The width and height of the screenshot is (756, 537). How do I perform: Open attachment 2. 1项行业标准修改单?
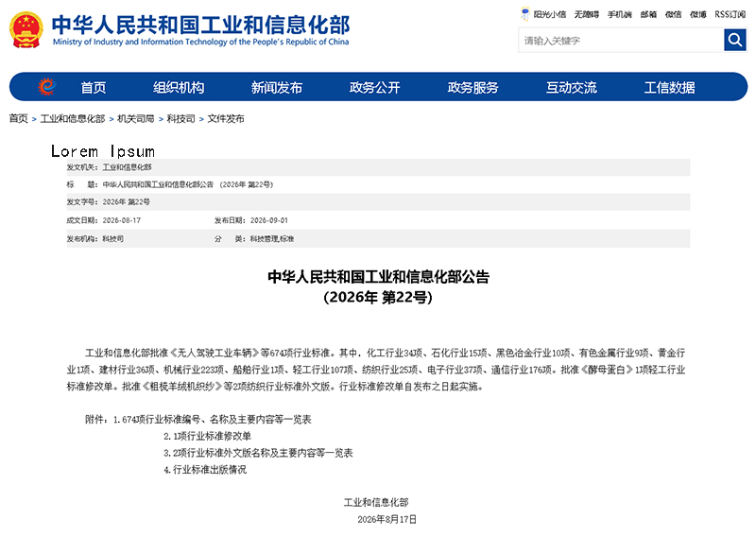tap(207, 436)
